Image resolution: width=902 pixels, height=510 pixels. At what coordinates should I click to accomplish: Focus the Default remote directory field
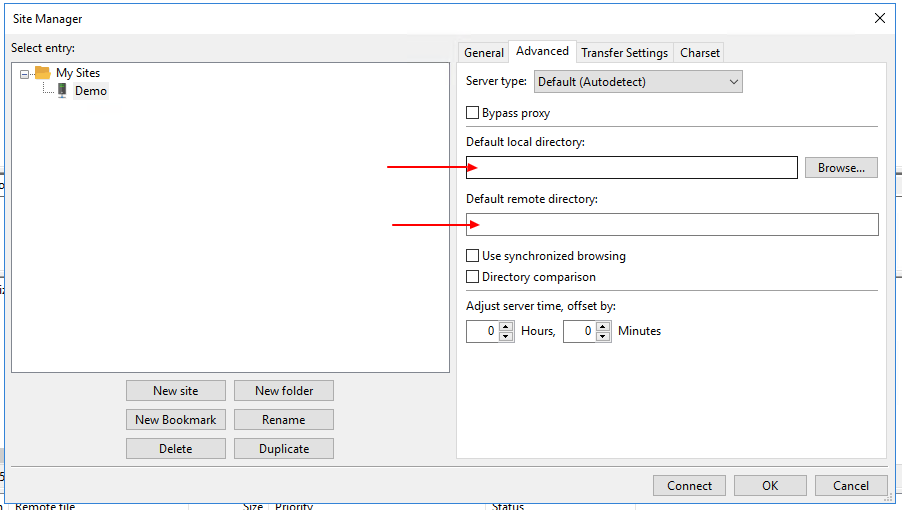point(672,225)
